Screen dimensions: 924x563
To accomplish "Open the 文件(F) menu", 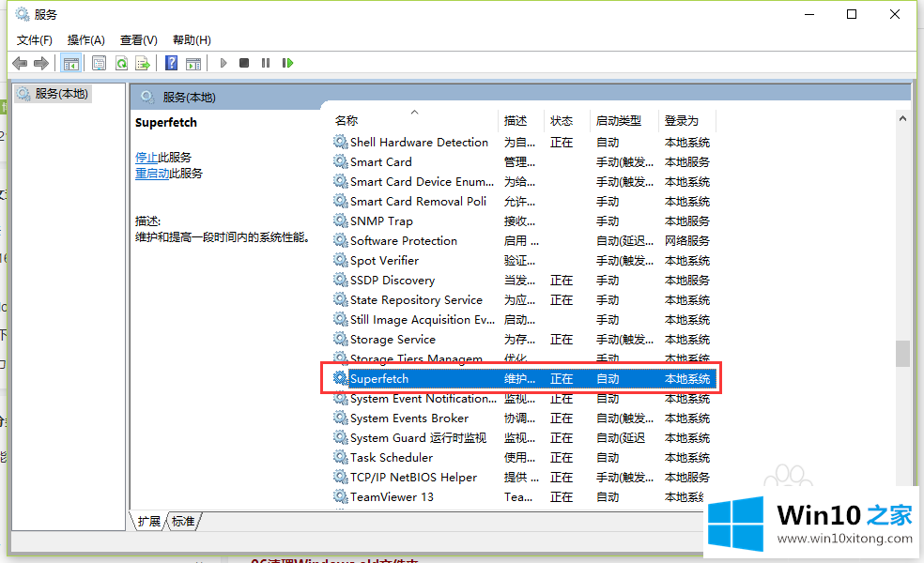I will click(34, 40).
